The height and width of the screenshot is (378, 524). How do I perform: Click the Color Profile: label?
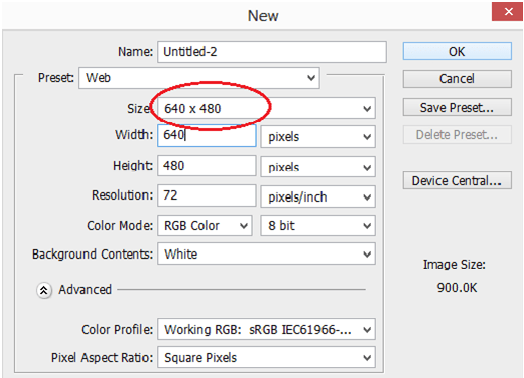coord(117,330)
